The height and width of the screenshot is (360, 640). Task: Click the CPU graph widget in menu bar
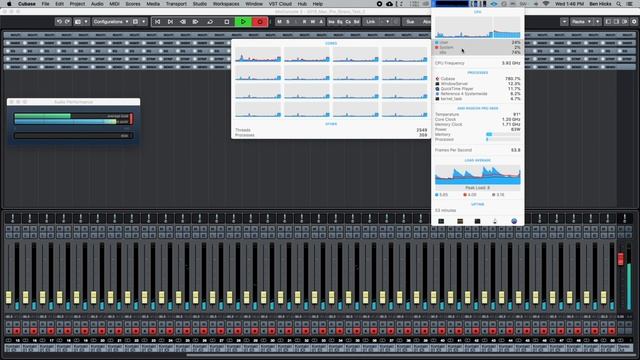(x=452, y=4)
